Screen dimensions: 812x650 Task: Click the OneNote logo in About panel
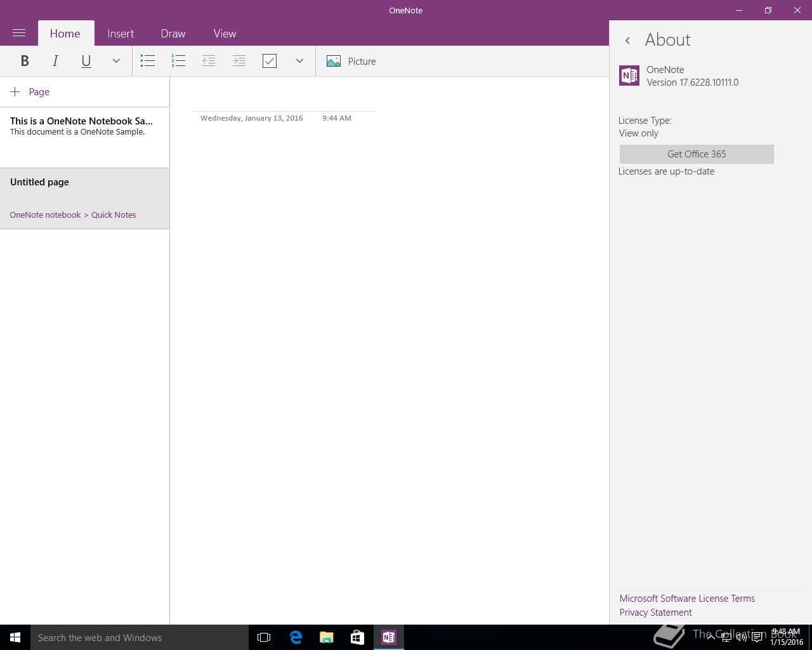tap(629, 76)
